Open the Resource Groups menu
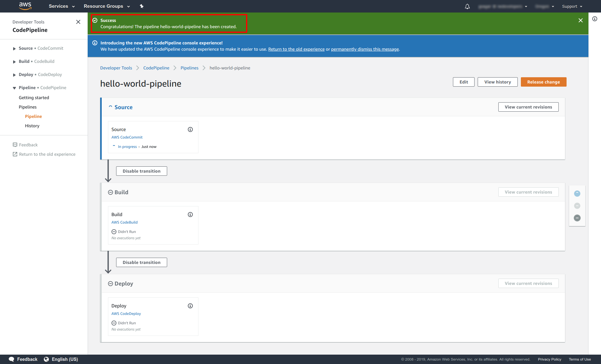 pyautogui.click(x=107, y=6)
